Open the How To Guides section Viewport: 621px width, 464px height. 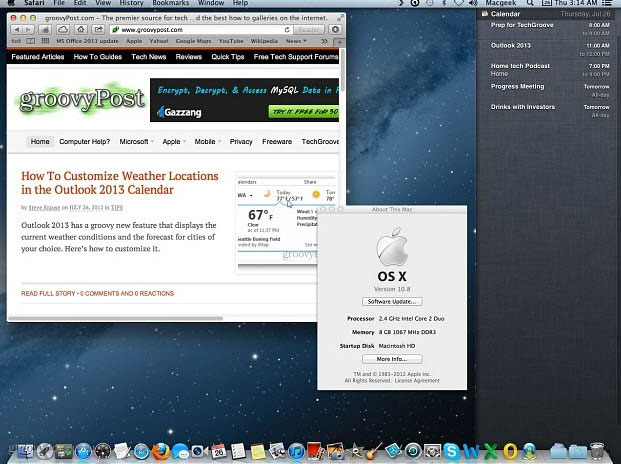pos(98,57)
